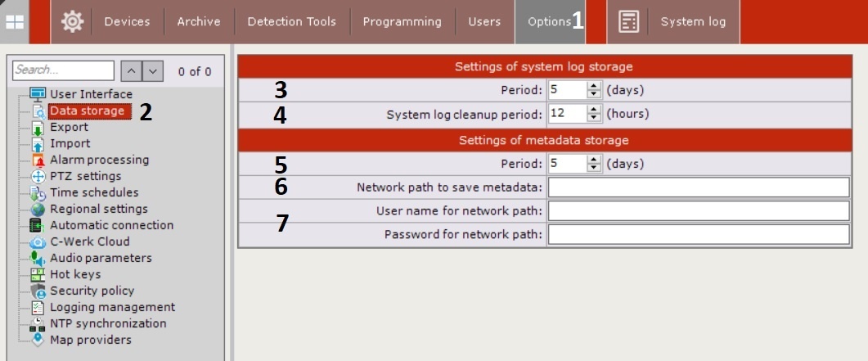The width and height of the screenshot is (868, 361).
Task: Click the Time schedules icon
Action: (37, 193)
